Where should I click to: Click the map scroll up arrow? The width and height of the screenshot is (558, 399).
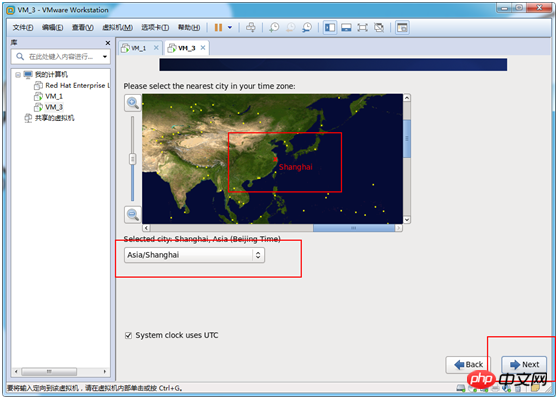click(407, 98)
